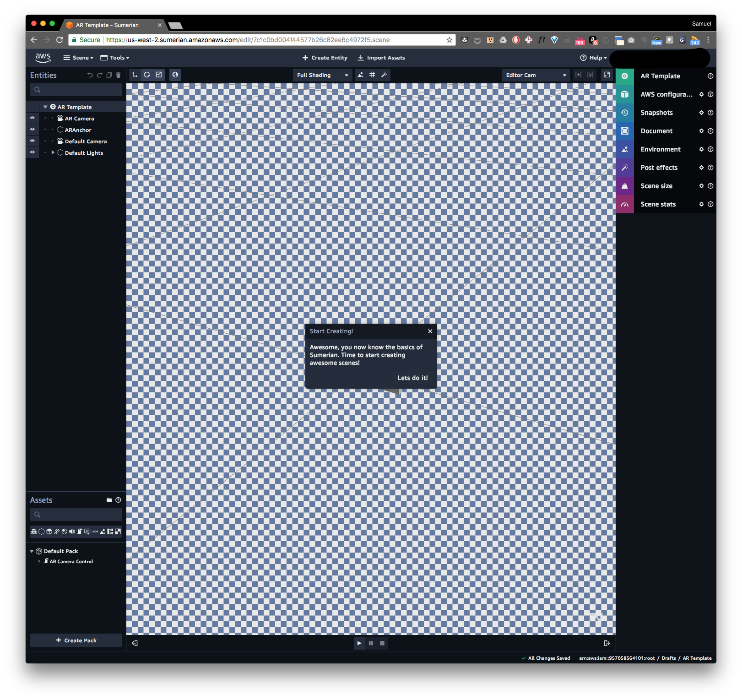742x700 pixels.
Task: Focus the Entities search field
Action: tap(76, 90)
